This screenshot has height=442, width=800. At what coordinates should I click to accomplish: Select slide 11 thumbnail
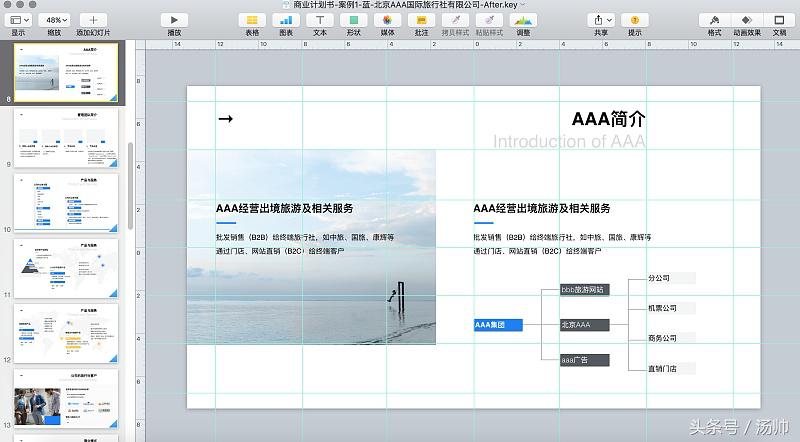[x=66, y=268]
